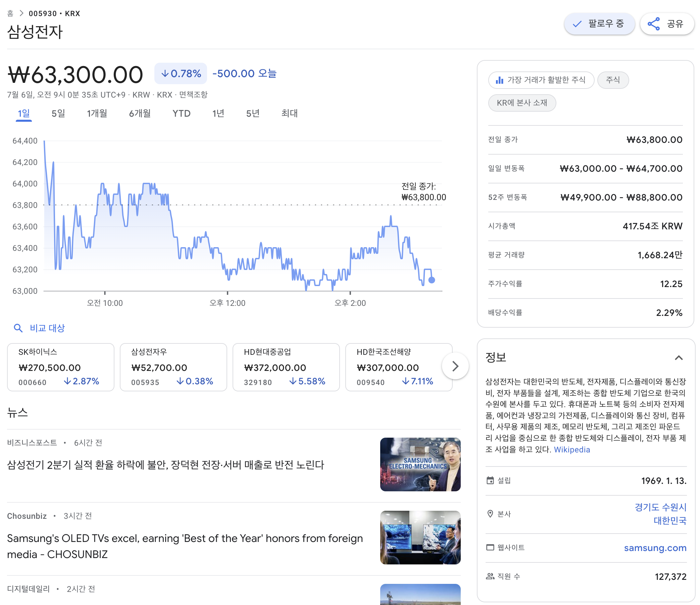Click the website icon next to 웹사이트

tap(490, 547)
